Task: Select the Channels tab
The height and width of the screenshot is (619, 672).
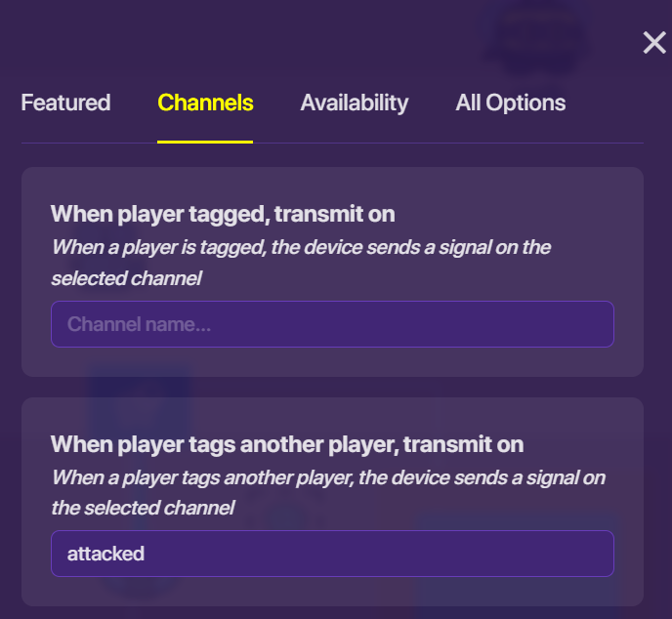Action: click(x=205, y=103)
